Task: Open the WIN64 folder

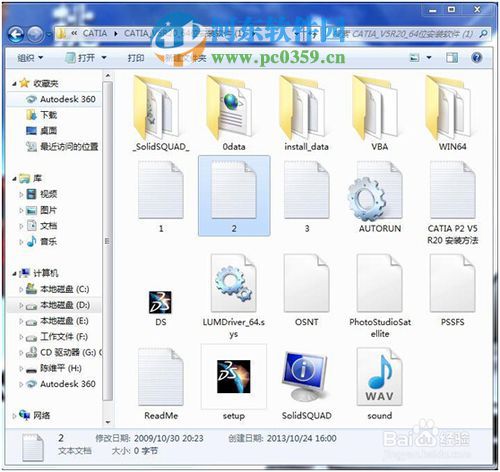Action: [452, 113]
